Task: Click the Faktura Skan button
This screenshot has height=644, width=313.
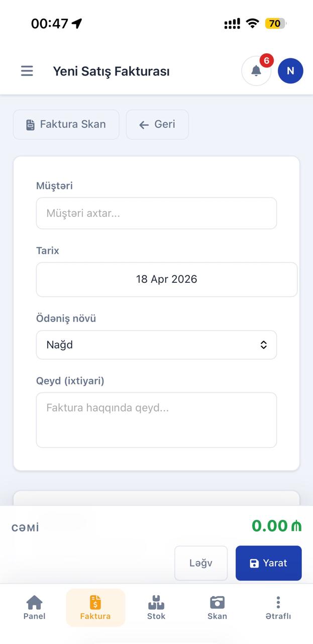Action: pyautogui.click(x=66, y=124)
